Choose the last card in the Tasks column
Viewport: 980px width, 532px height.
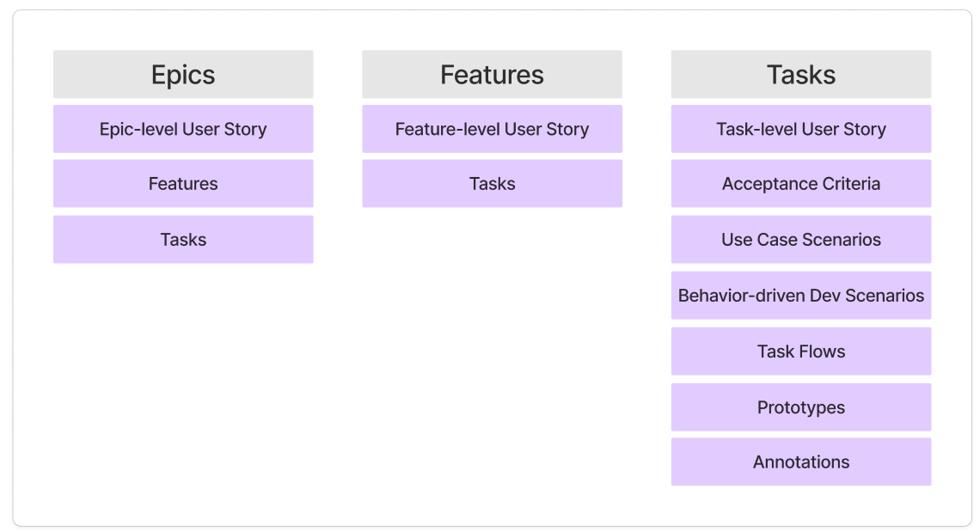pos(800,462)
